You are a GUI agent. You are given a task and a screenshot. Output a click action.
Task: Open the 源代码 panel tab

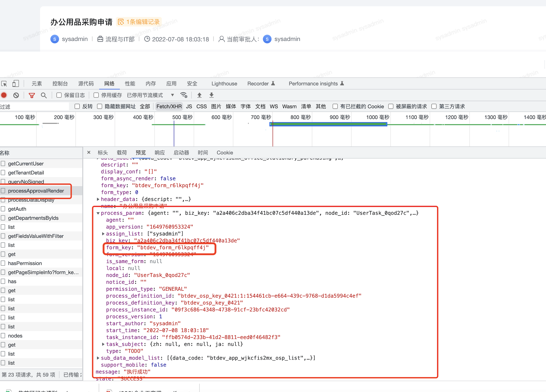click(86, 84)
